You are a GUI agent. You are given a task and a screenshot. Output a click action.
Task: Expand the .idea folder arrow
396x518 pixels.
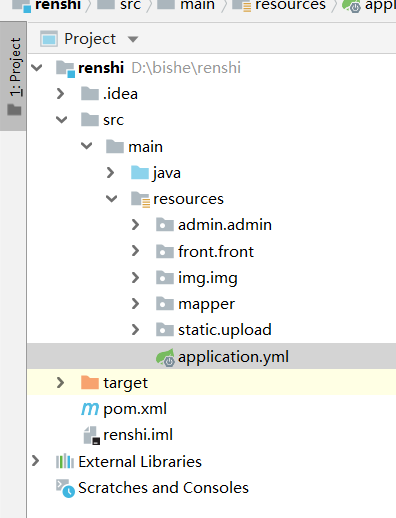click(x=61, y=94)
